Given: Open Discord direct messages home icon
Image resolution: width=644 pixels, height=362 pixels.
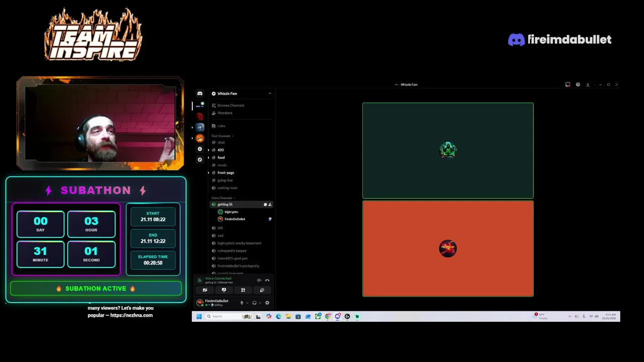Looking at the screenshot, I should click(x=200, y=94).
